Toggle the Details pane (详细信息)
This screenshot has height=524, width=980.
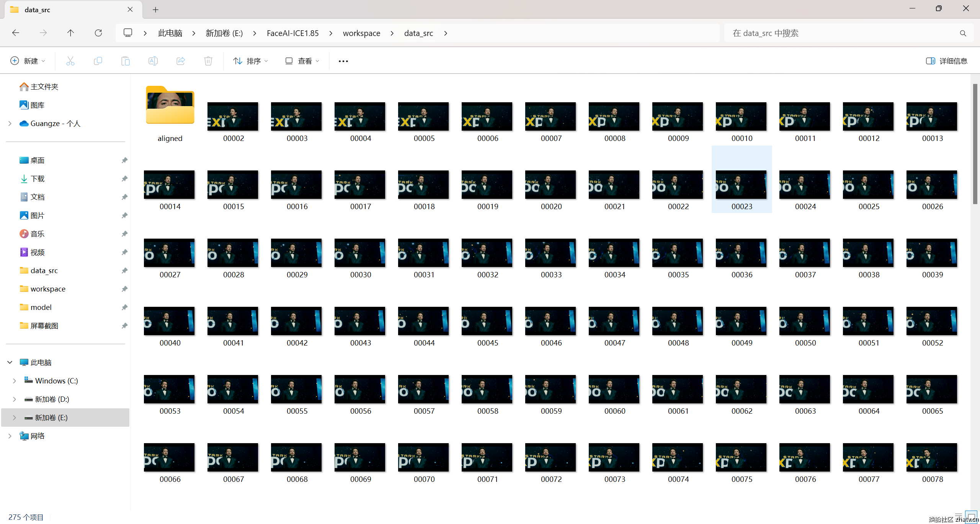point(947,61)
